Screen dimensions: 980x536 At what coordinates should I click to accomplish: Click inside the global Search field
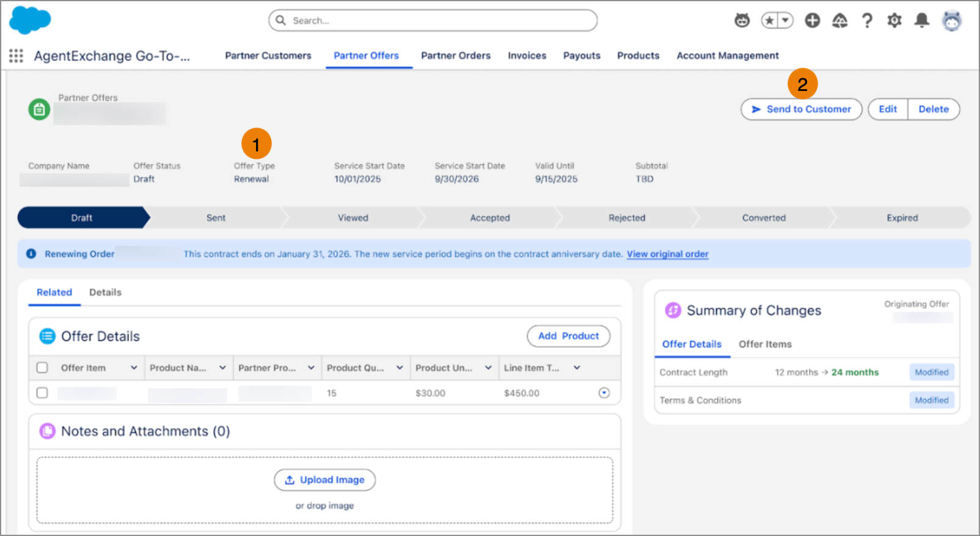click(x=433, y=20)
